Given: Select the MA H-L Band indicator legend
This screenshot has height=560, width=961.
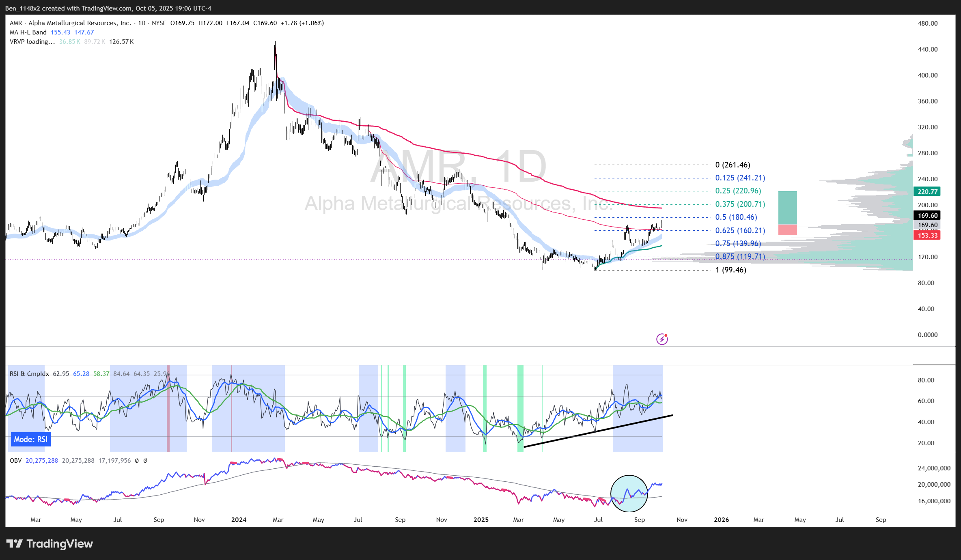Looking at the screenshot, I should click(x=28, y=32).
